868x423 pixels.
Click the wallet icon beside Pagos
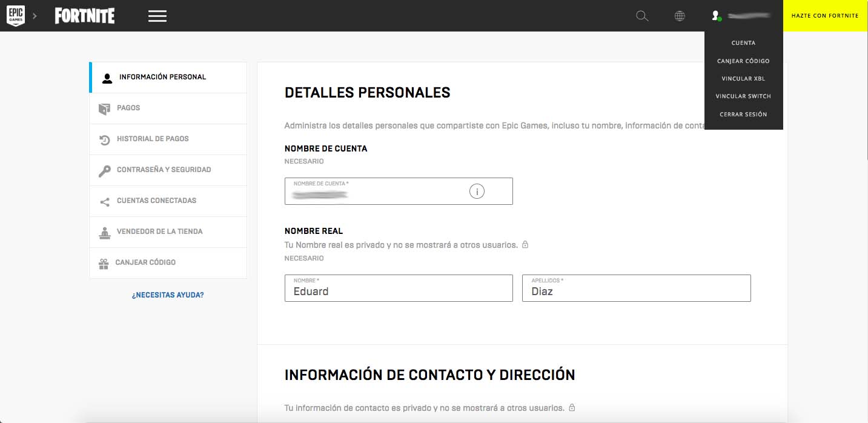[x=104, y=108]
